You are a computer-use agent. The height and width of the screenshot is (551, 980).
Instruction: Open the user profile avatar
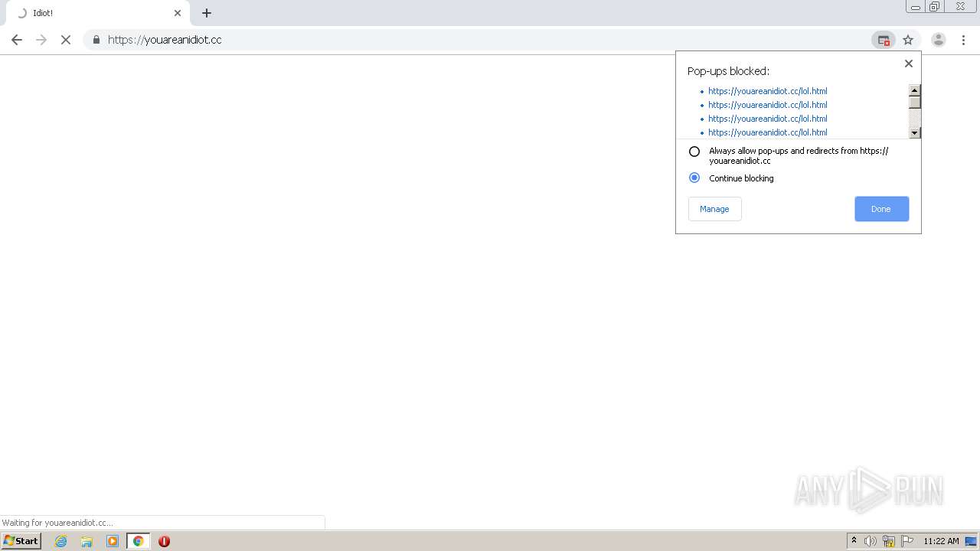tap(938, 40)
